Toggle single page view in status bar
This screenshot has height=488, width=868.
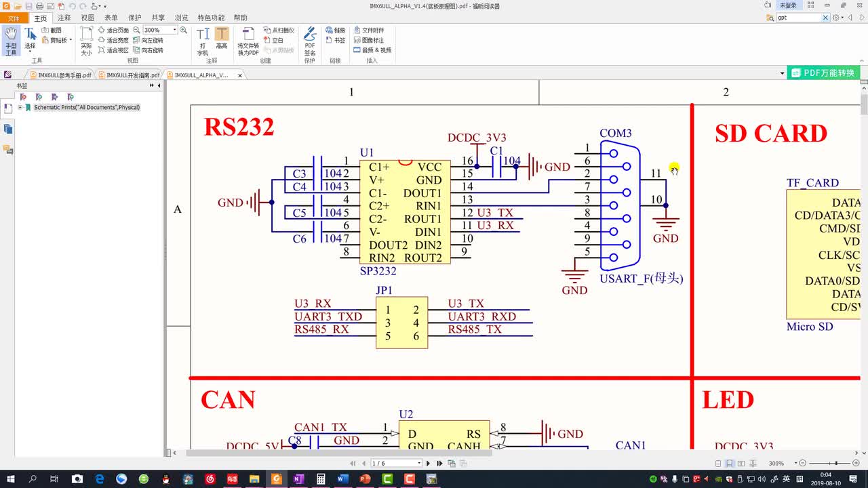(718, 463)
